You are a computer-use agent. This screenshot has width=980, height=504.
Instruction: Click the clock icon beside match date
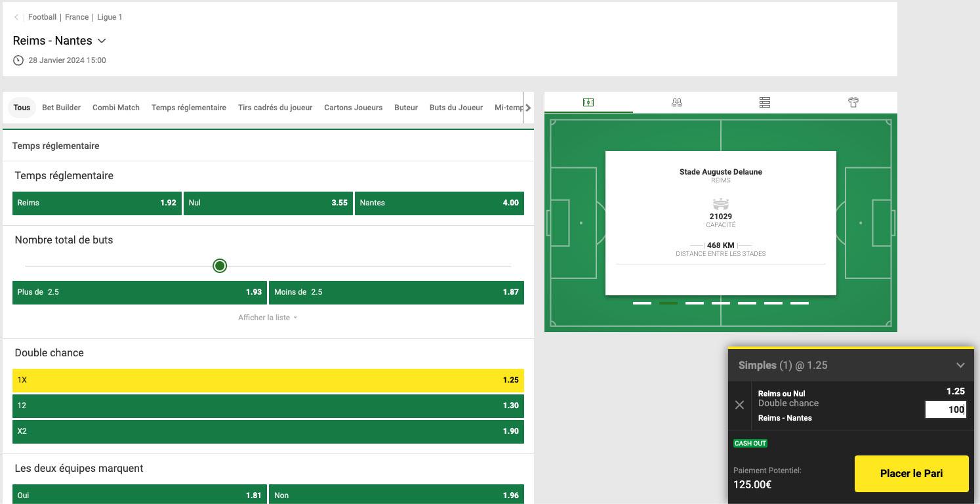pyautogui.click(x=18, y=60)
